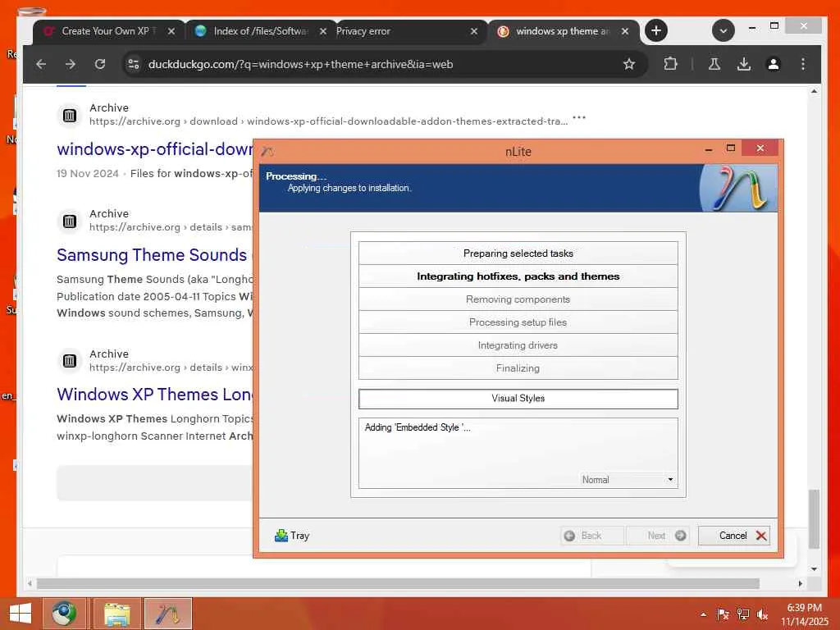Click 'Integrating drivers' step

pyautogui.click(x=518, y=345)
